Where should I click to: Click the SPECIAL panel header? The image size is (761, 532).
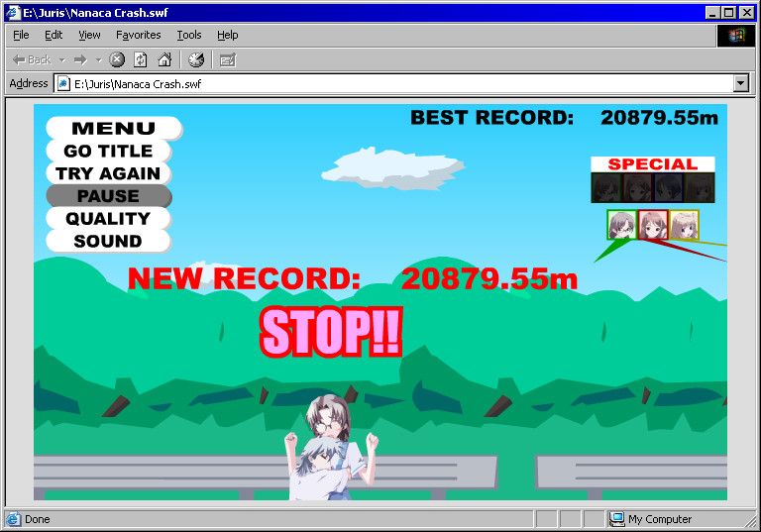point(653,164)
